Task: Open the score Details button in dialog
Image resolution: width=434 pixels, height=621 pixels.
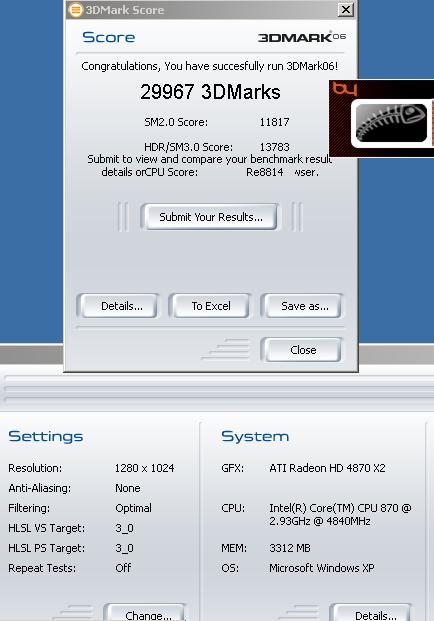Action: (x=118, y=306)
